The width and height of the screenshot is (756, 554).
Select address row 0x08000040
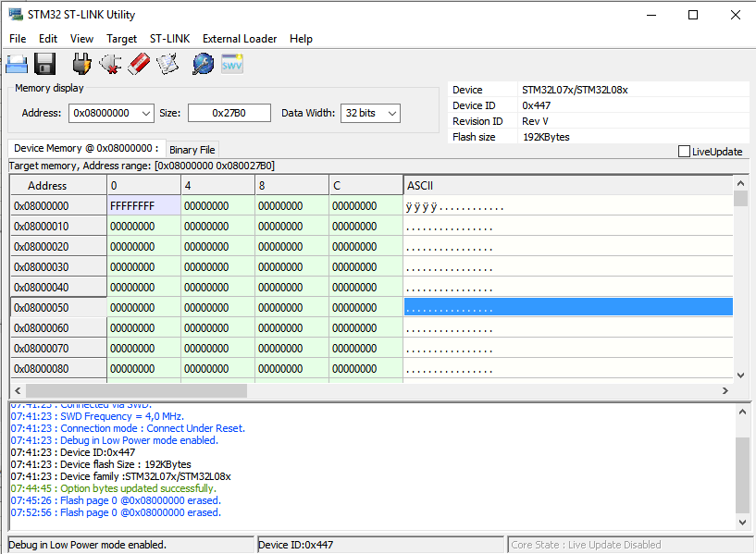tap(58, 287)
